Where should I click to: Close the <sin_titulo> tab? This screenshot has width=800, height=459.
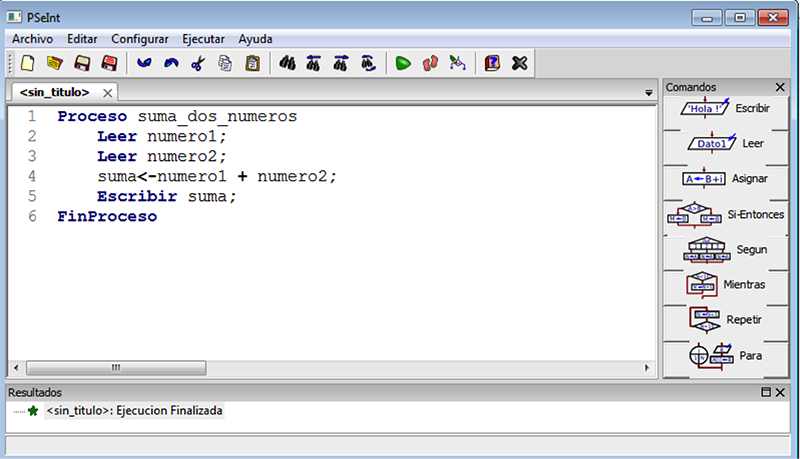tap(108, 92)
